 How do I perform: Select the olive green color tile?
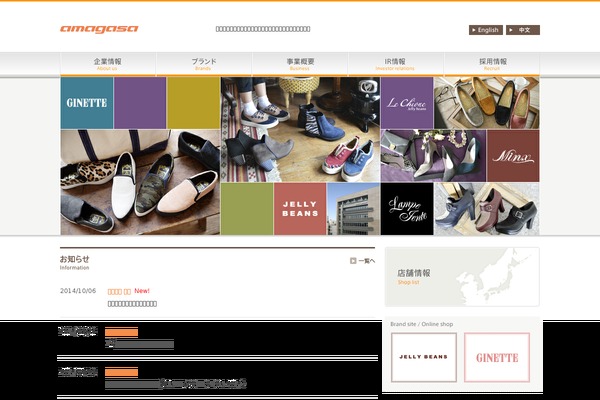(247, 209)
